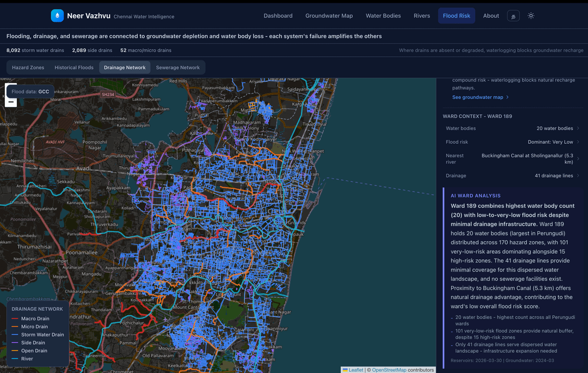Switch language with the Tamil toggle button
Viewport: 588px width, 373px height.
click(x=513, y=16)
